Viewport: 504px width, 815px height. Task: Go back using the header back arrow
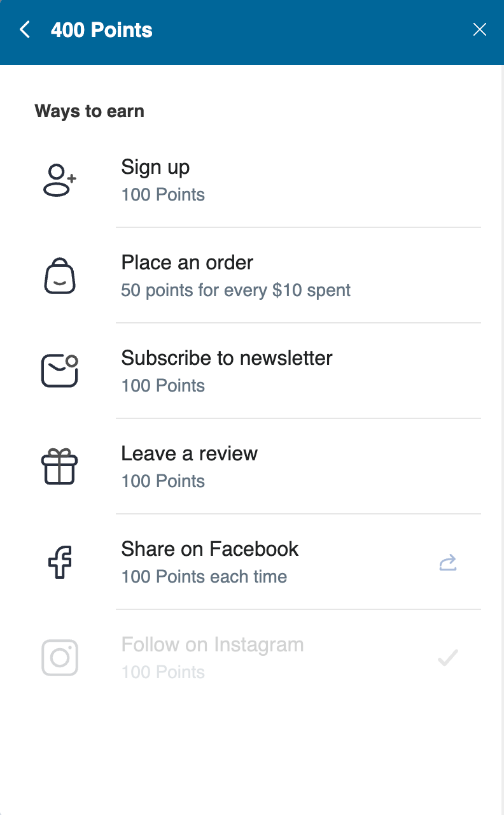[x=25, y=29]
